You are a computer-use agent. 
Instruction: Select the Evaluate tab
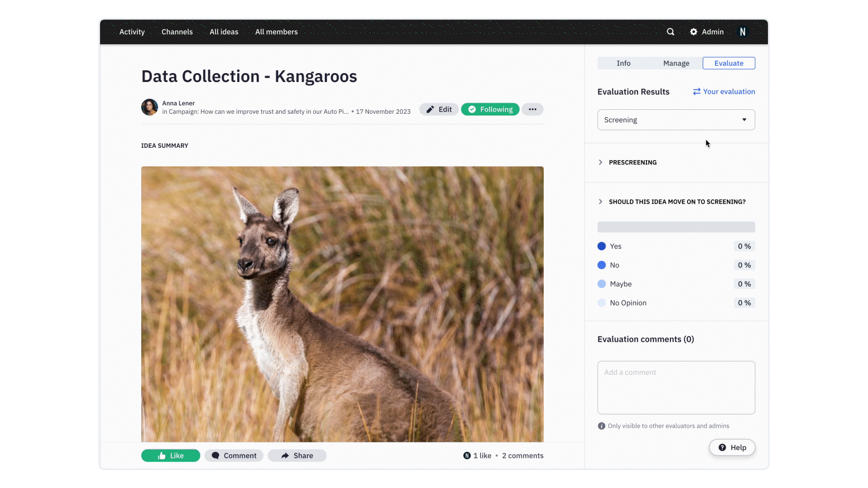click(x=729, y=63)
